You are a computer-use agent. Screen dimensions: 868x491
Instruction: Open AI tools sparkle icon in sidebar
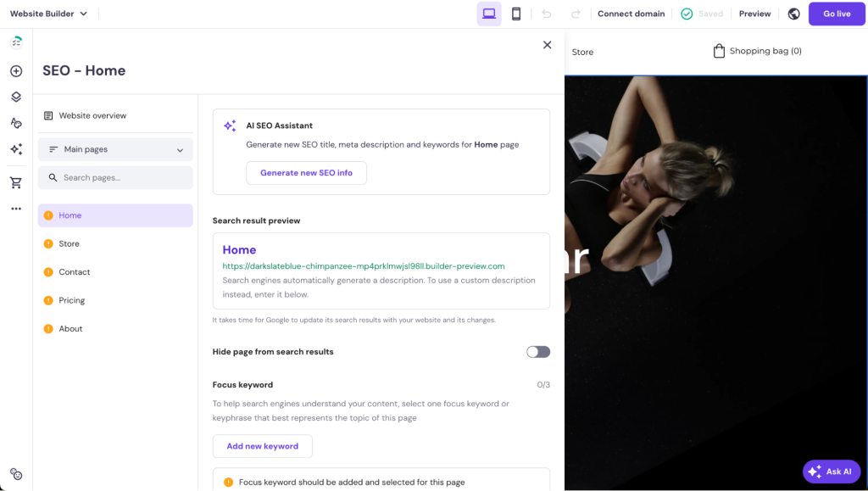[17, 149]
